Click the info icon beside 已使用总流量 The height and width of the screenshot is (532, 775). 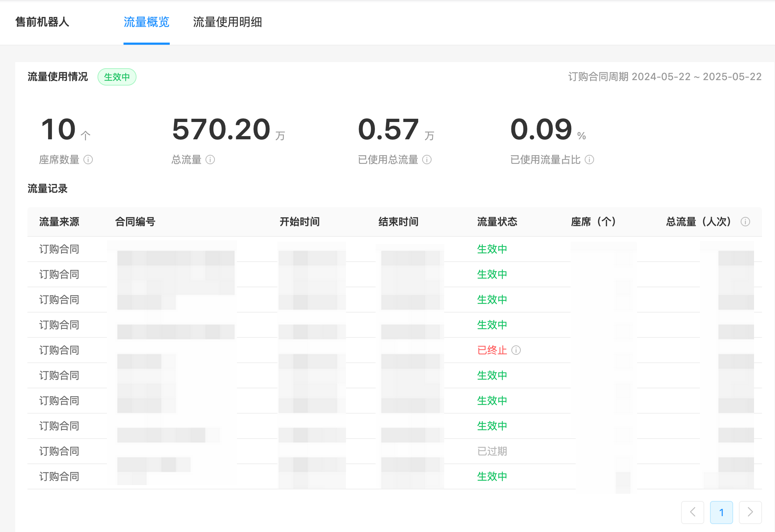click(427, 160)
